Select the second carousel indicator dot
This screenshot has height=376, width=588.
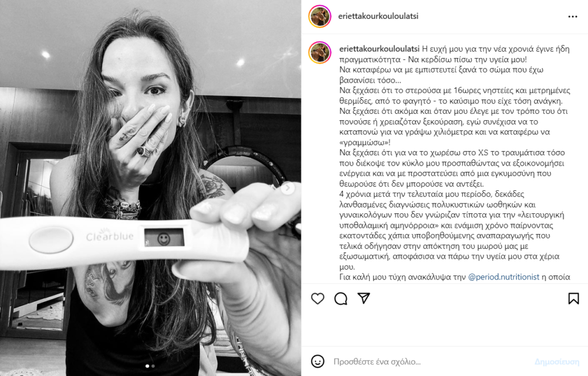[153, 366]
